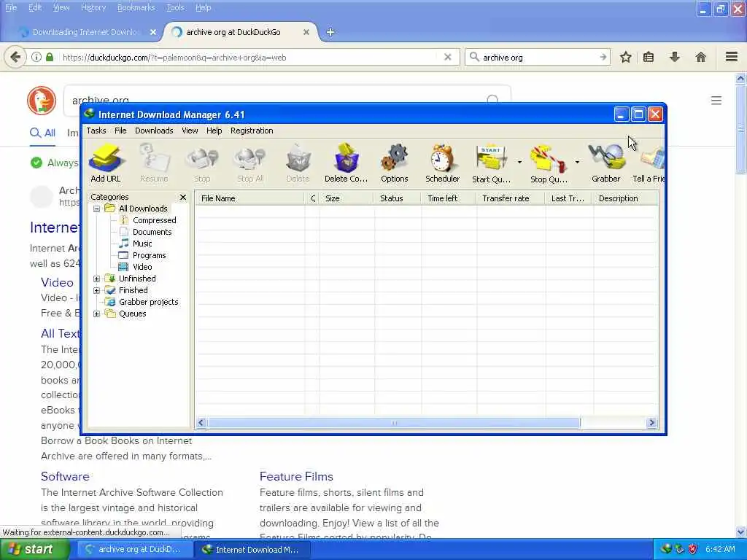Open the IDM File menu
The width and height of the screenshot is (747, 560).
pos(120,131)
